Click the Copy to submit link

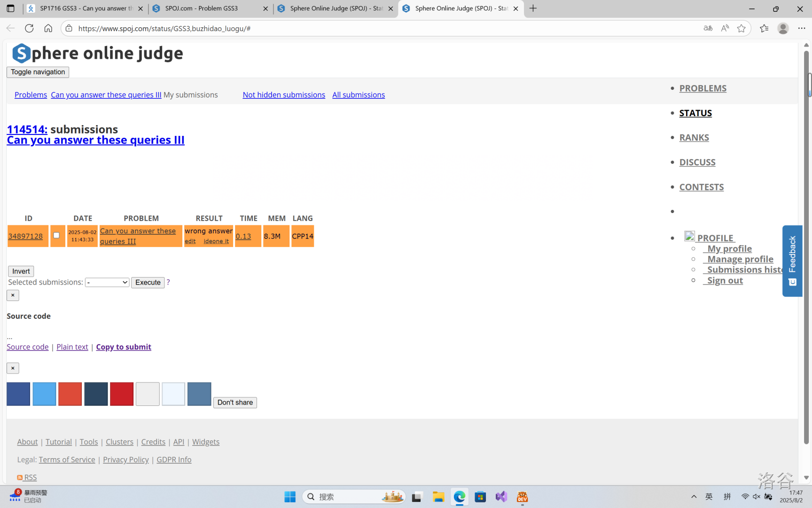(x=124, y=347)
